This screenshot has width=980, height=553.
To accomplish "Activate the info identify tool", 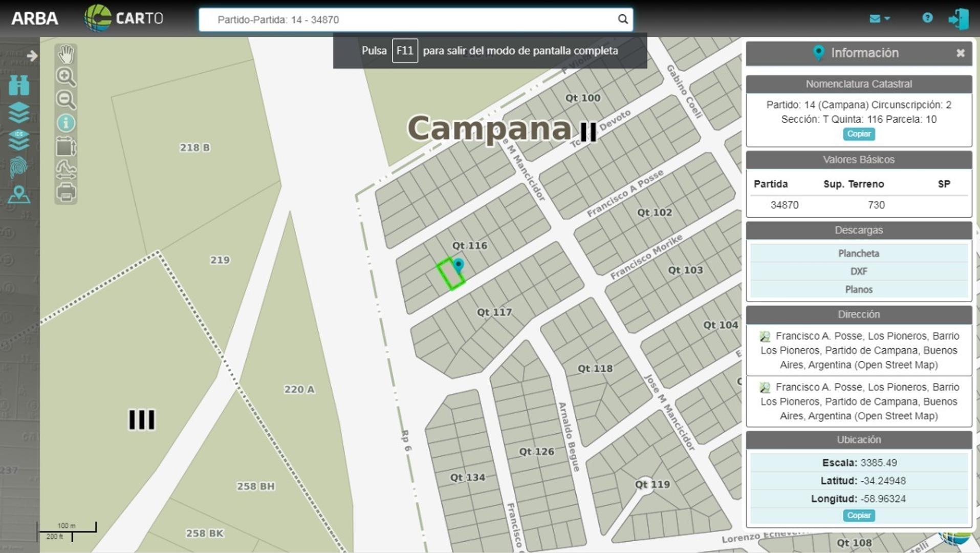I will [66, 123].
